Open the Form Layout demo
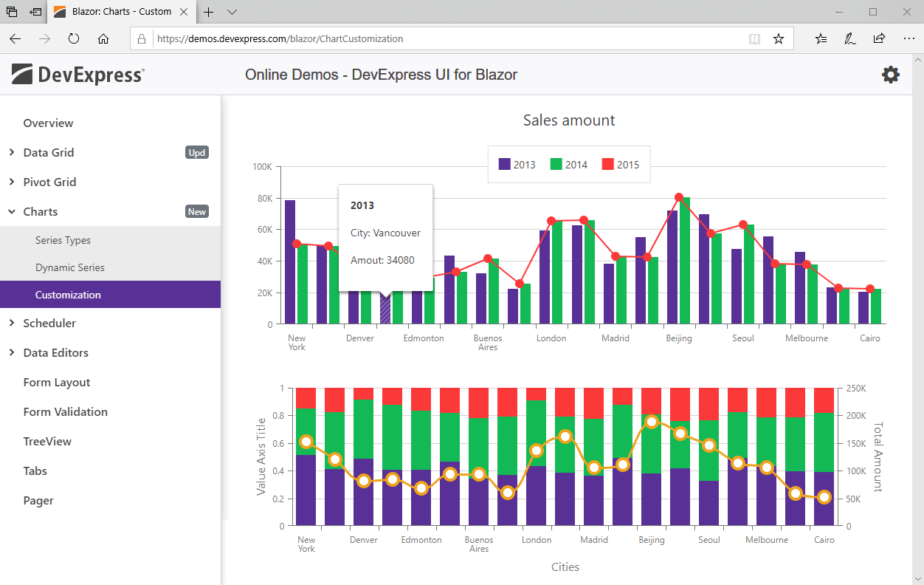The width and height of the screenshot is (924, 585). coord(57,382)
